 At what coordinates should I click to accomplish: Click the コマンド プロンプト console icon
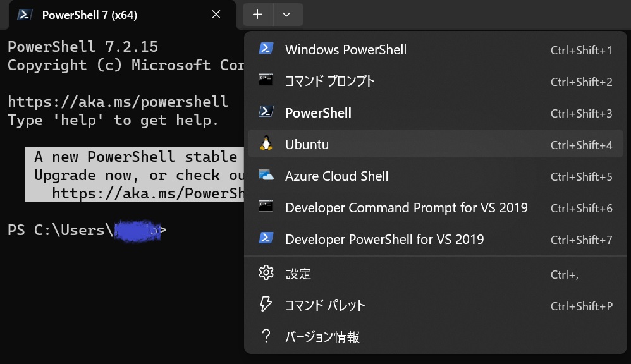pos(266,80)
